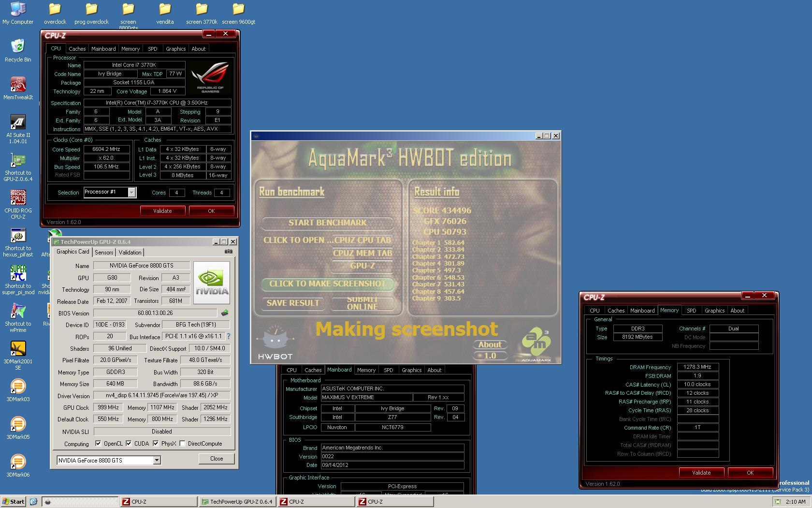Click the taskbar clock showing 2:10 AM
This screenshot has height=508, width=812.
point(796,502)
